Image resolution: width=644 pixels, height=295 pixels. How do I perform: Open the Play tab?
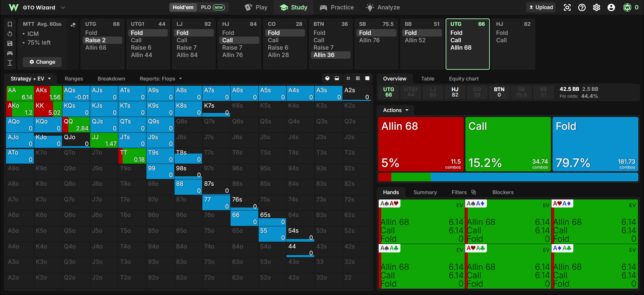256,7
